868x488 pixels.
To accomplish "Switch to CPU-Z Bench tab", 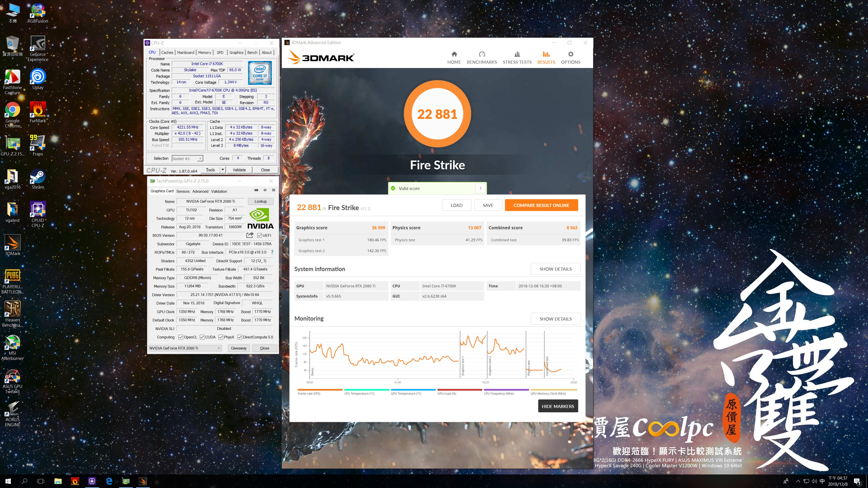I will pos(252,53).
